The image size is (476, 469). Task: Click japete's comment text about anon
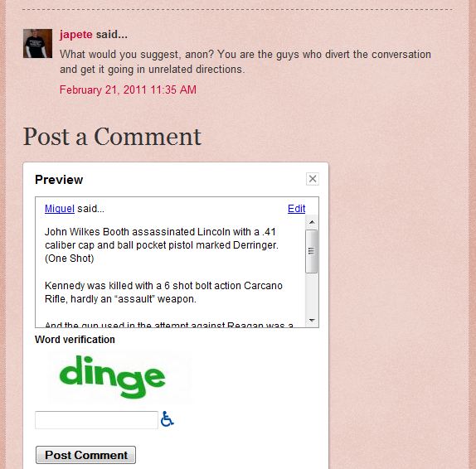coord(245,62)
